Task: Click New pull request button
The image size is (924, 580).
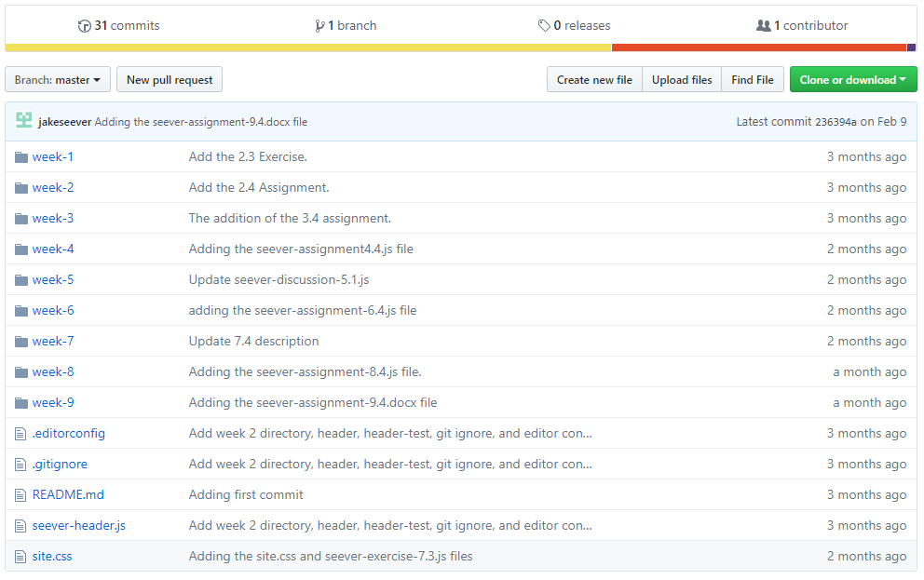Action: pos(170,79)
